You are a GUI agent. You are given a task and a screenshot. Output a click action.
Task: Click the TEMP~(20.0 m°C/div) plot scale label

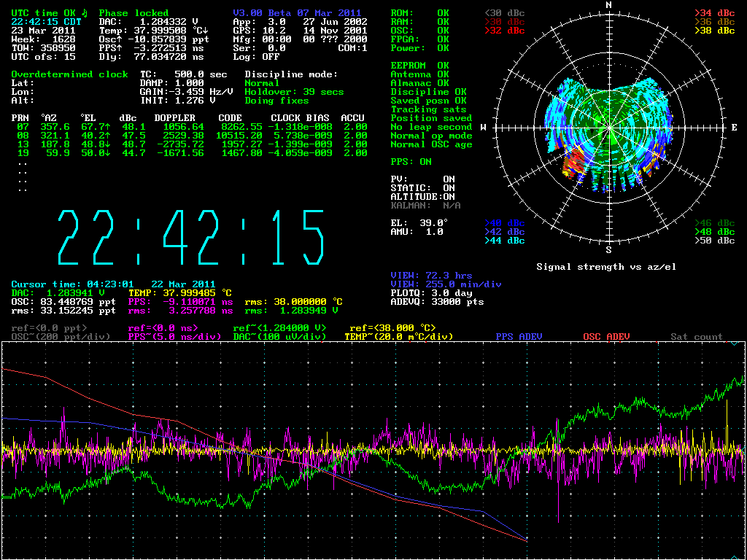click(398, 337)
